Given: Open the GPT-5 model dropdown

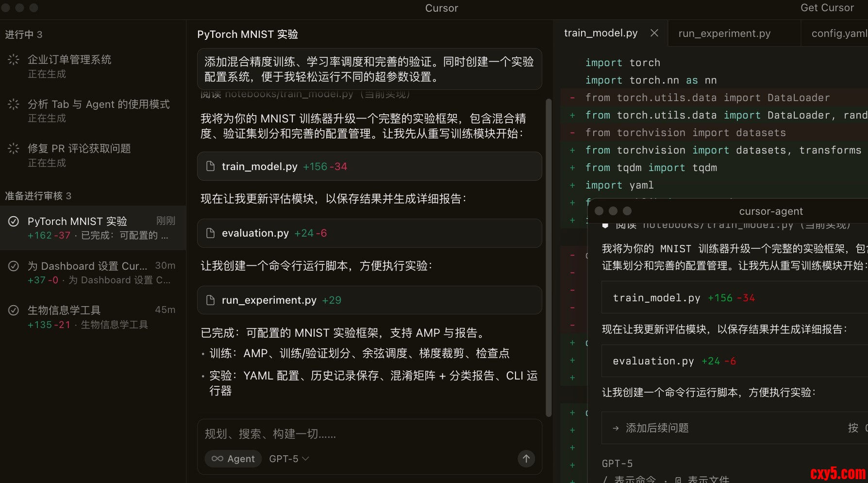Looking at the screenshot, I should click(289, 459).
